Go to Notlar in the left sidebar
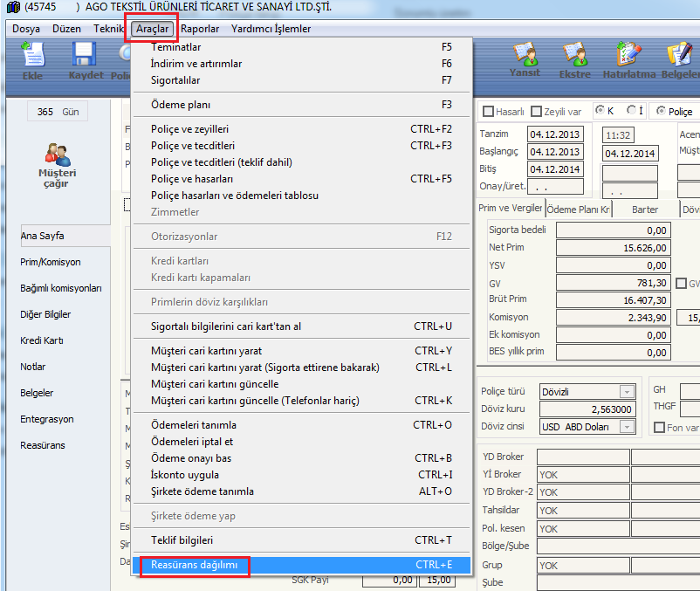The width and height of the screenshot is (700, 591). pos(33,367)
